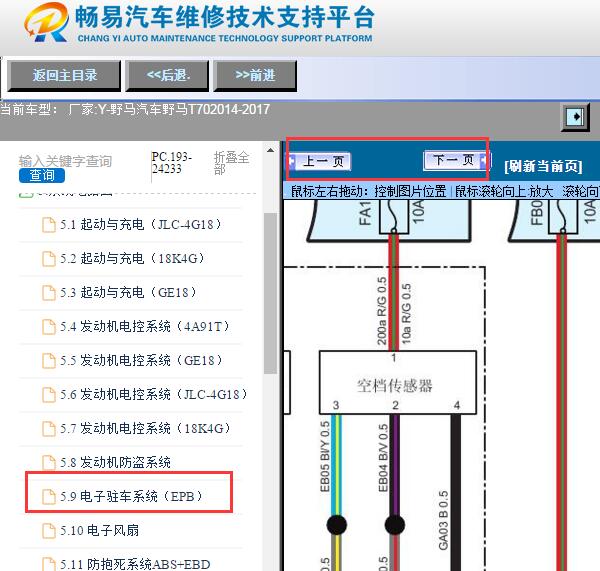Open 5.3 起动与充电（GE18）

tap(128, 292)
